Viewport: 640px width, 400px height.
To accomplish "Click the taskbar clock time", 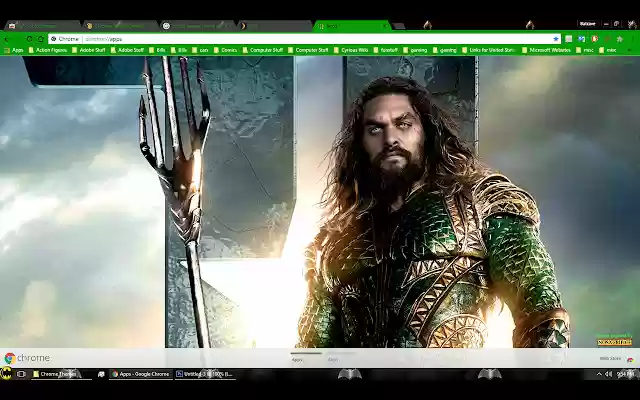I will [625, 374].
